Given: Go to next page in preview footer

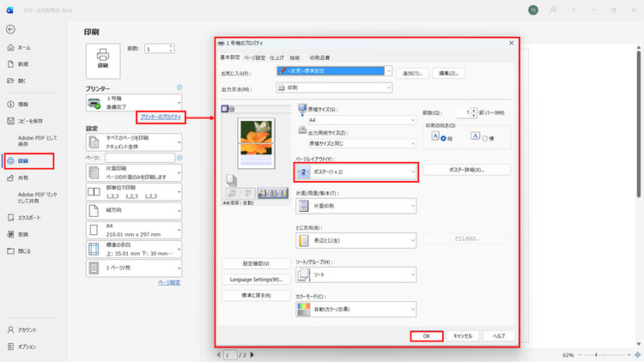Looking at the screenshot, I should pyautogui.click(x=252, y=354).
